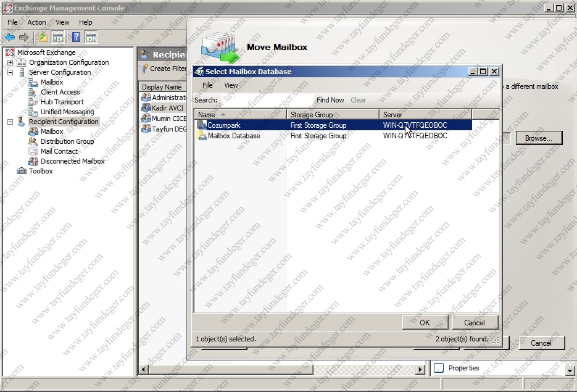Click the Administrator mailbox user icon

(146, 98)
